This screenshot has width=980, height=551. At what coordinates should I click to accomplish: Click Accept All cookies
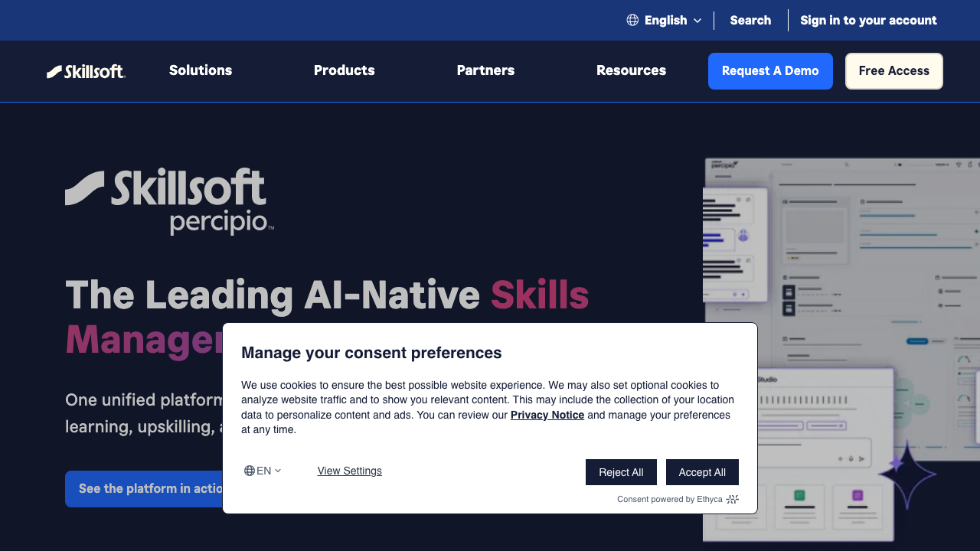(x=702, y=472)
